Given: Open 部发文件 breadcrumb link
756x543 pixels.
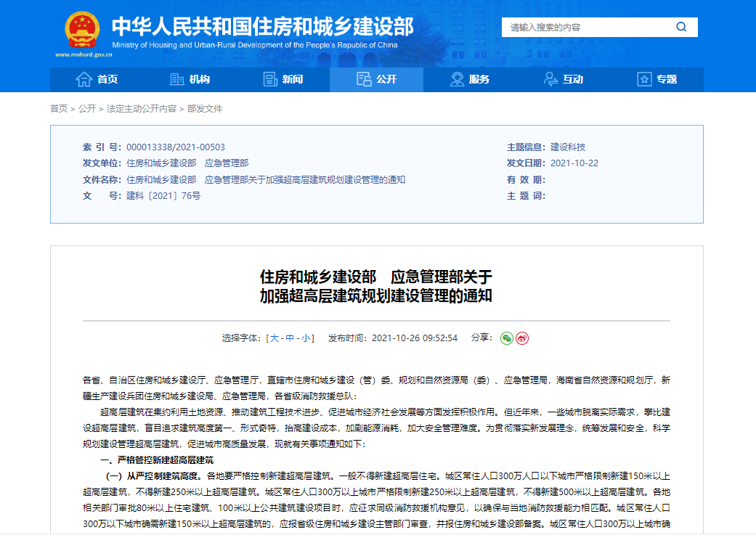Looking at the screenshot, I should tap(205, 109).
